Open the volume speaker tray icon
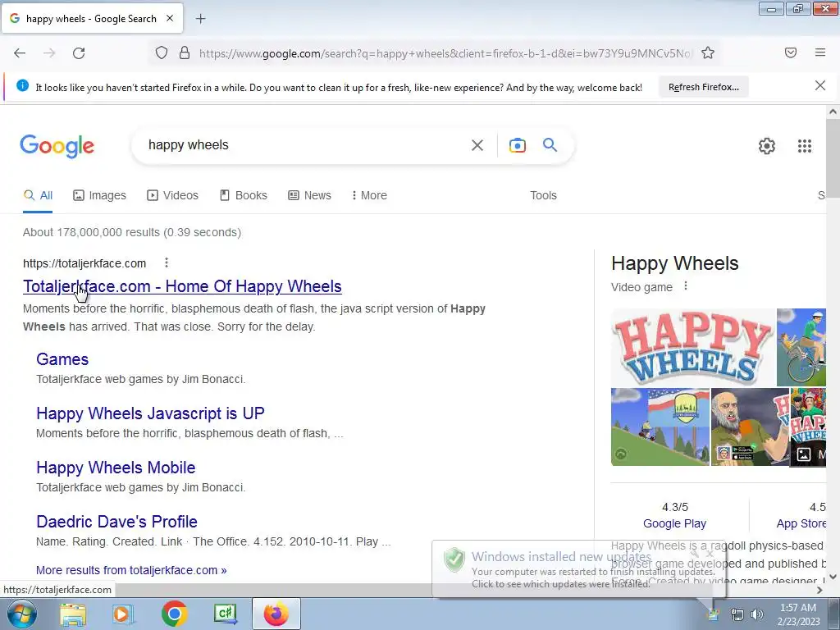This screenshot has width=840, height=630. pyautogui.click(x=756, y=614)
